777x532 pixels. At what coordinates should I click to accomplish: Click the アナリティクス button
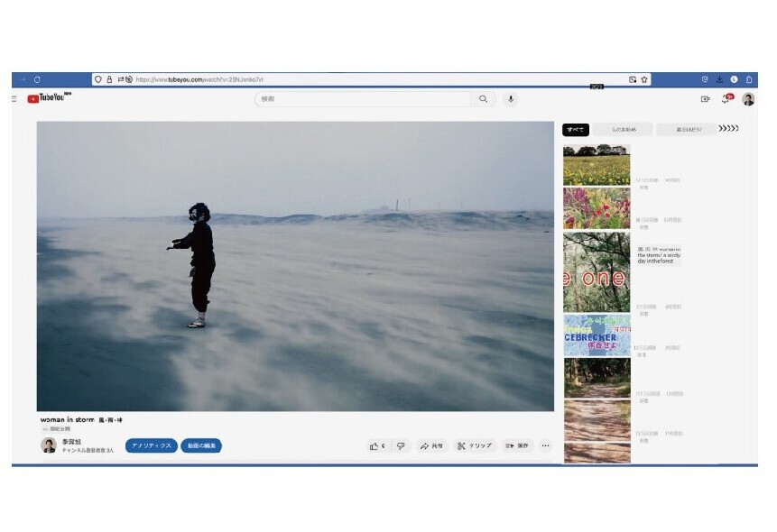(151, 445)
